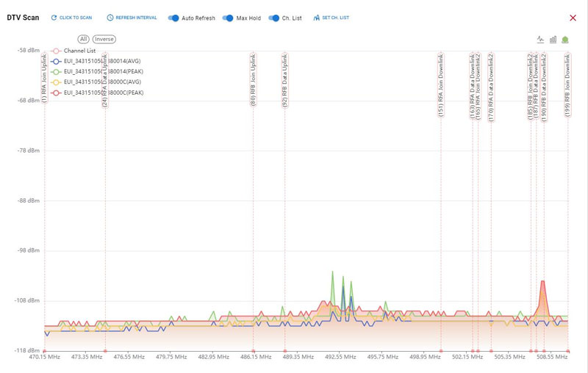Disable the Max Hold switch
The width and height of the screenshot is (588, 373).
pyautogui.click(x=227, y=18)
